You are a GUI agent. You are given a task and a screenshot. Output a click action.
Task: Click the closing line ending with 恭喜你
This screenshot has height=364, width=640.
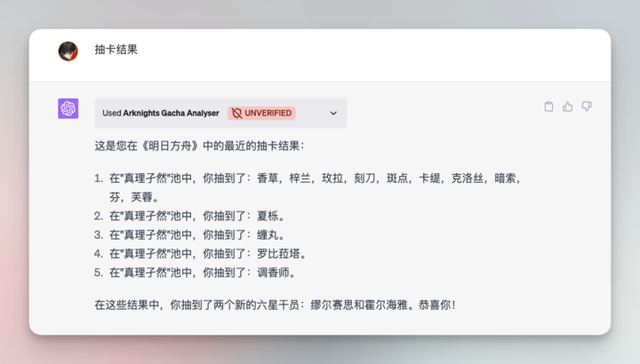pos(275,305)
